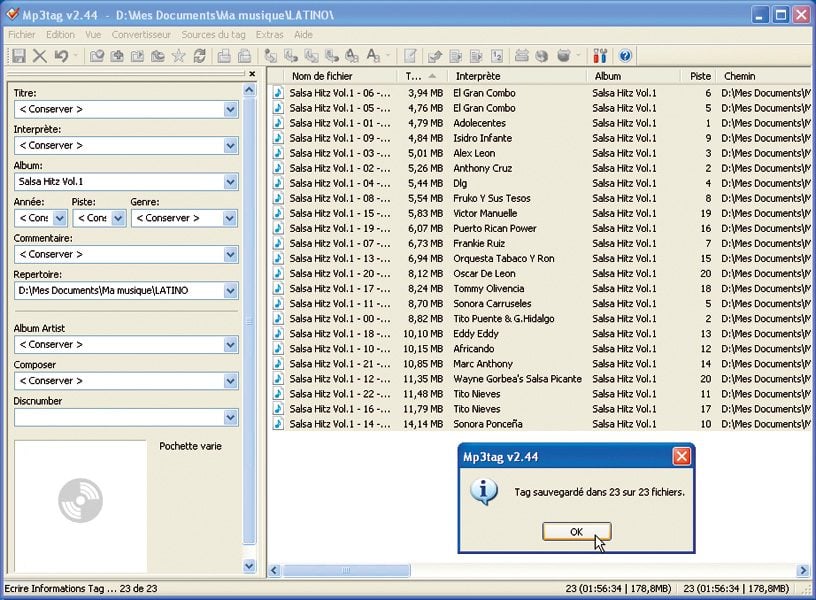Click the Refresh icon in the toolbar
The width and height of the screenshot is (816, 600).
199,56
